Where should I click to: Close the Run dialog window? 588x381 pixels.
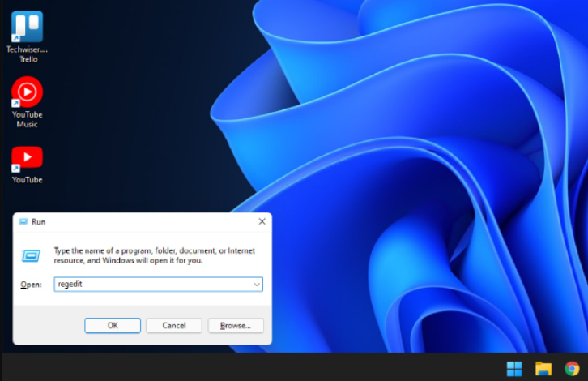pyautogui.click(x=262, y=222)
